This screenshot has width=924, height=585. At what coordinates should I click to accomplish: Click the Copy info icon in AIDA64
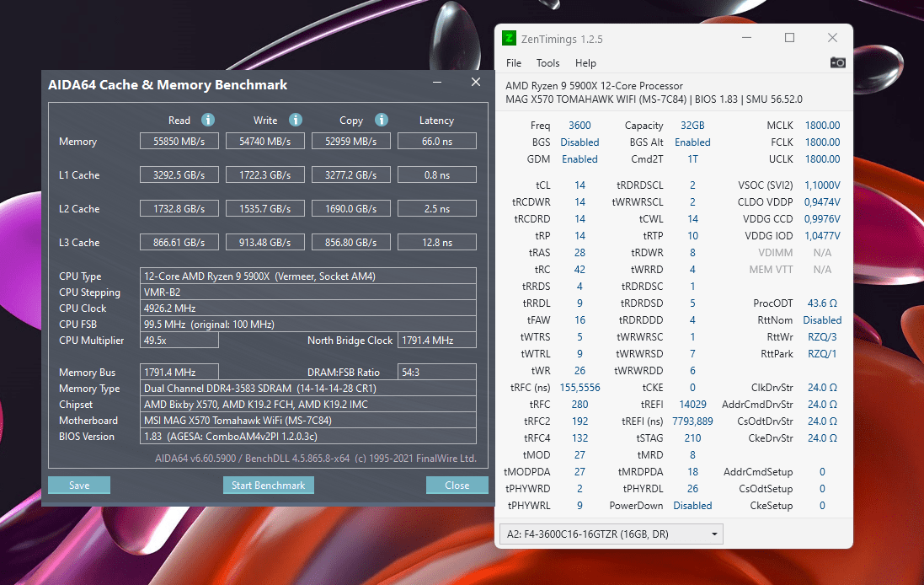[x=382, y=120]
